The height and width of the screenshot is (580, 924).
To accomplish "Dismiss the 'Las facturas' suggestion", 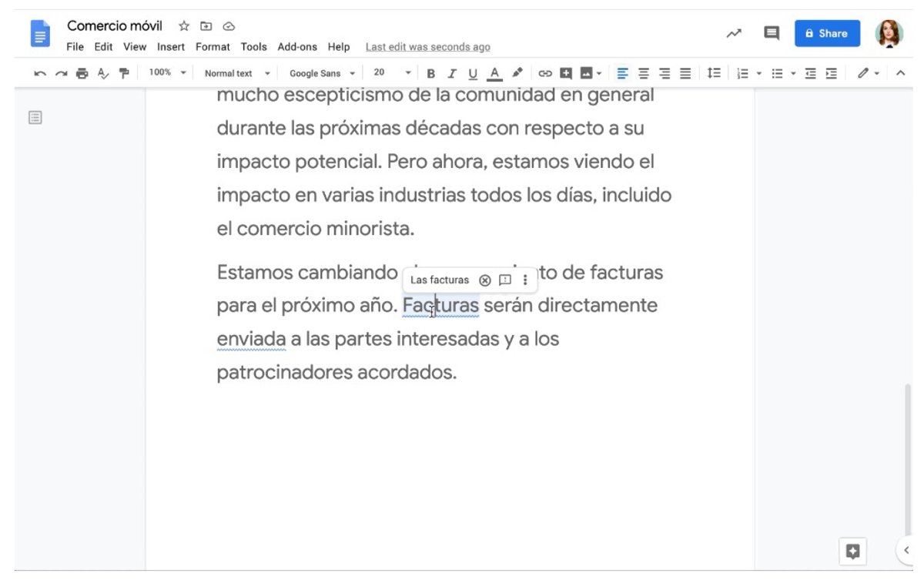I will (x=484, y=280).
